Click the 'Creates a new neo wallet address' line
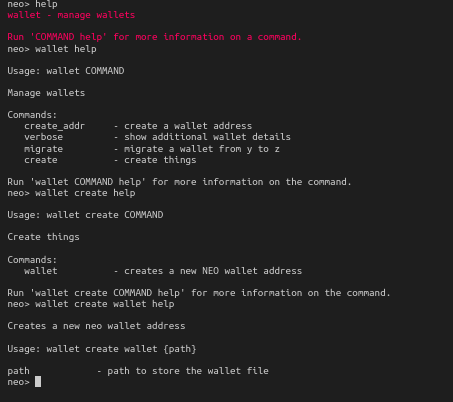 (96, 326)
